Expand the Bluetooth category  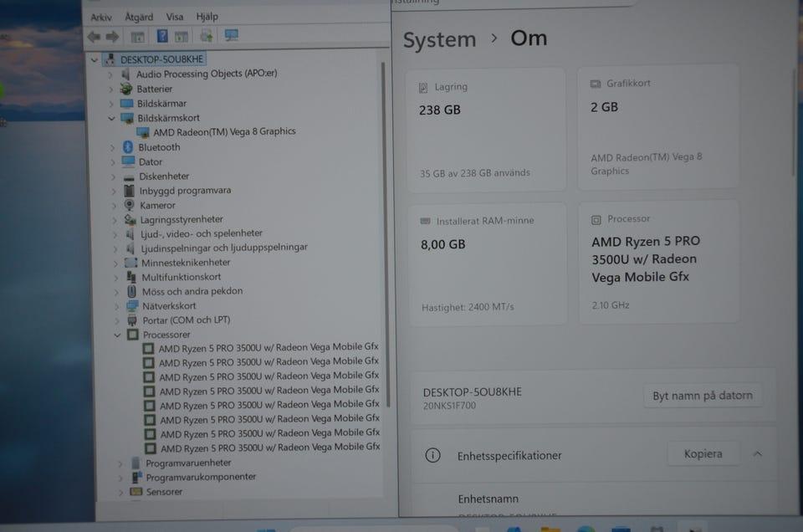coord(113,147)
